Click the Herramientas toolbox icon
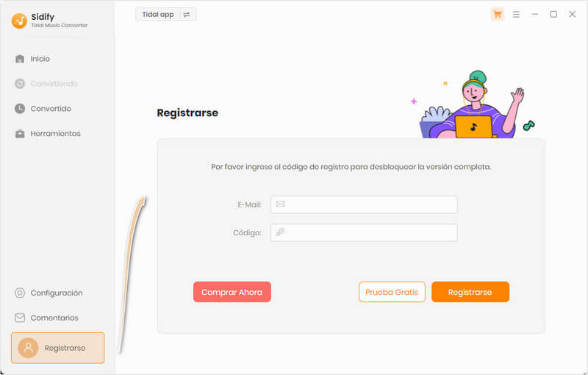 [x=20, y=134]
